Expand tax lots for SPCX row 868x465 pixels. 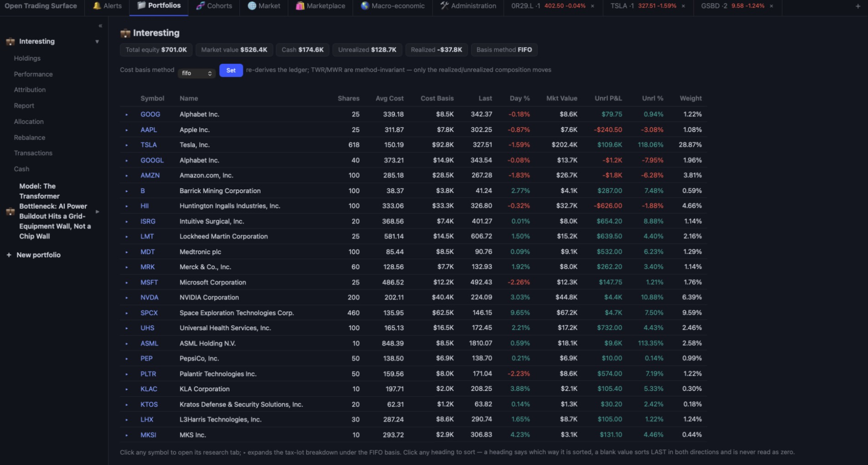pyautogui.click(x=127, y=313)
